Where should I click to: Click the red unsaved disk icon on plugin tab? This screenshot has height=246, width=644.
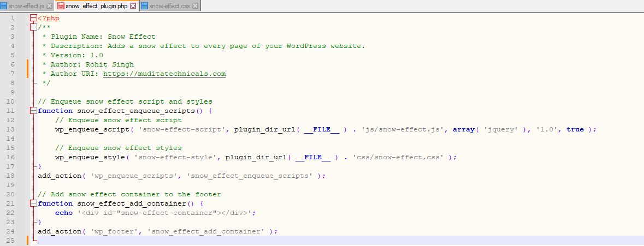coord(61,6)
